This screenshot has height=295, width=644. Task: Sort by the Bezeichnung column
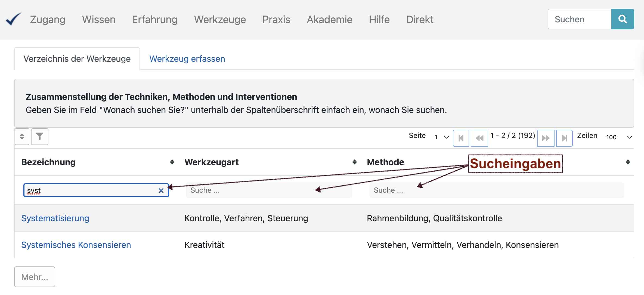(172, 162)
